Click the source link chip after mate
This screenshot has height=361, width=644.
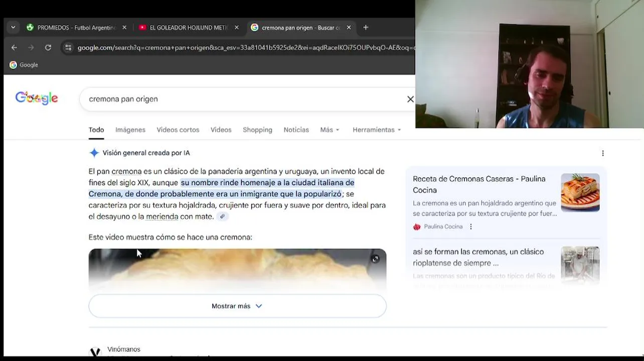222,217
